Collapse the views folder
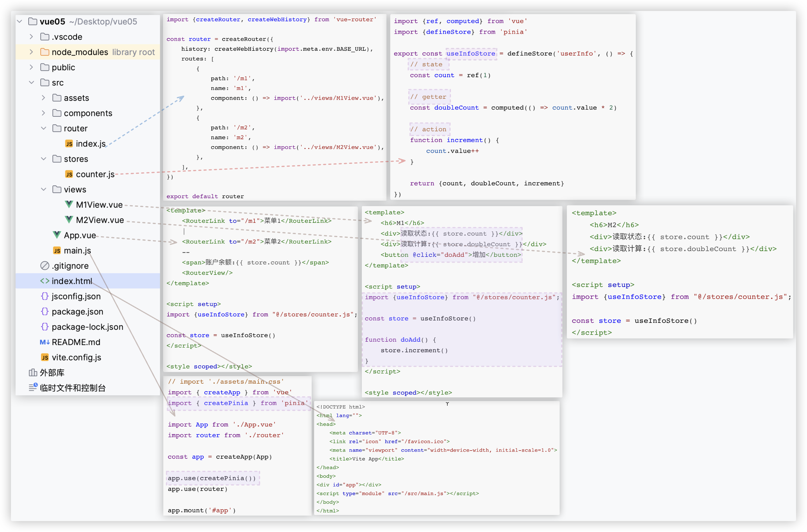 43,189
